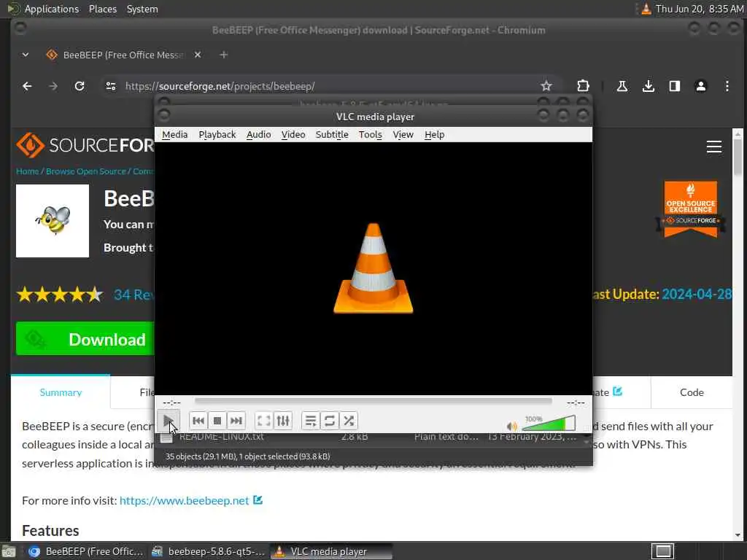Open VLC View menu
The image size is (747, 560).
pos(403,135)
